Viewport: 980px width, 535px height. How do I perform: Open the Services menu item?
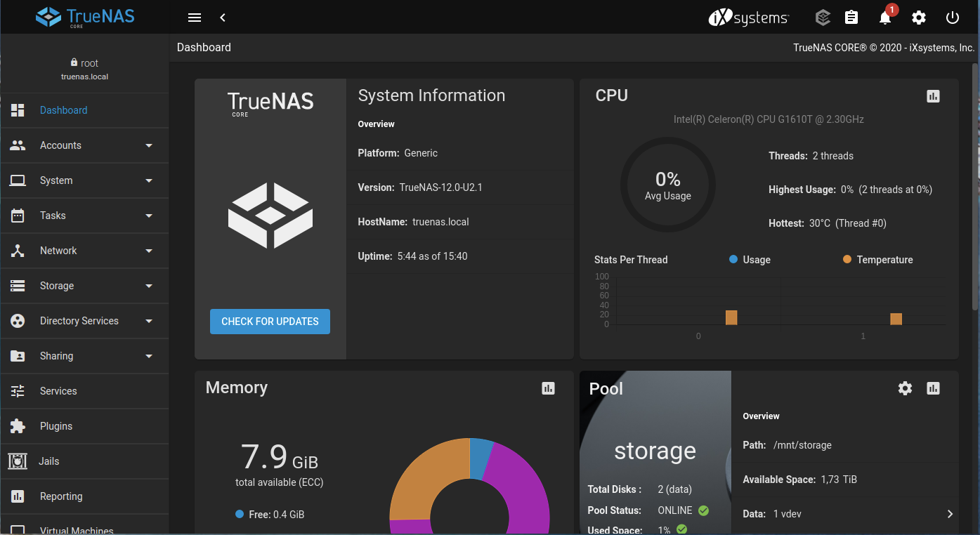[58, 391]
